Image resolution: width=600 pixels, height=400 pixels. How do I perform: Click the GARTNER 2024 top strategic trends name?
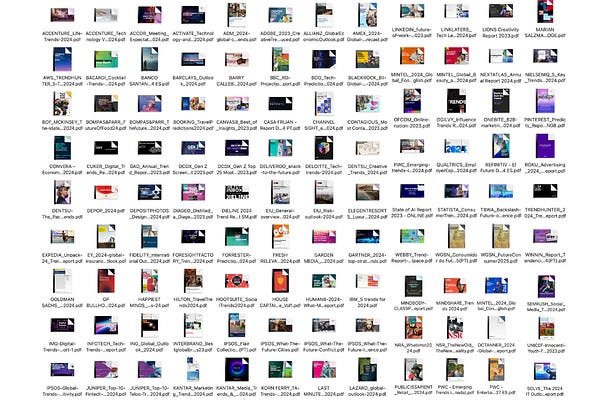[x=367, y=258]
